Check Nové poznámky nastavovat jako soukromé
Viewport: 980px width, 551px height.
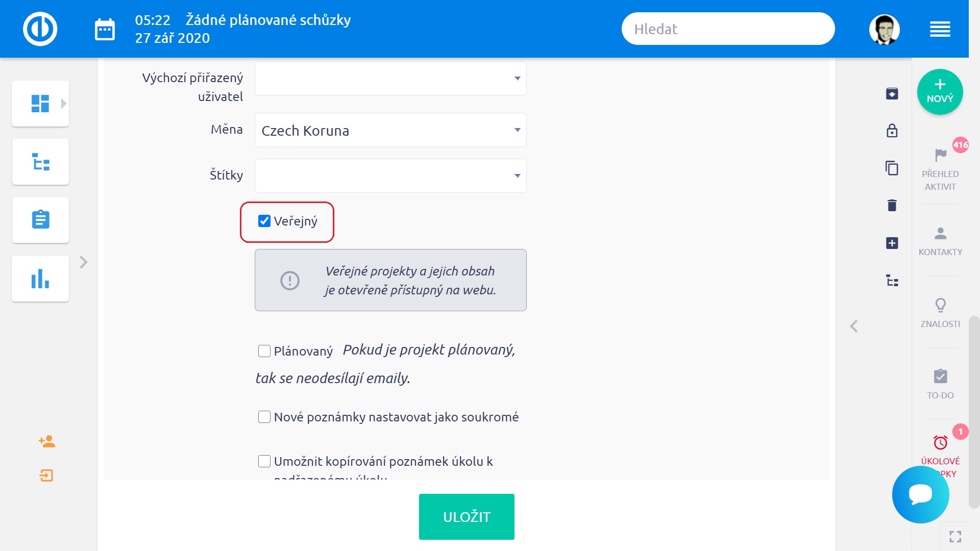click(x=264, y=417)
